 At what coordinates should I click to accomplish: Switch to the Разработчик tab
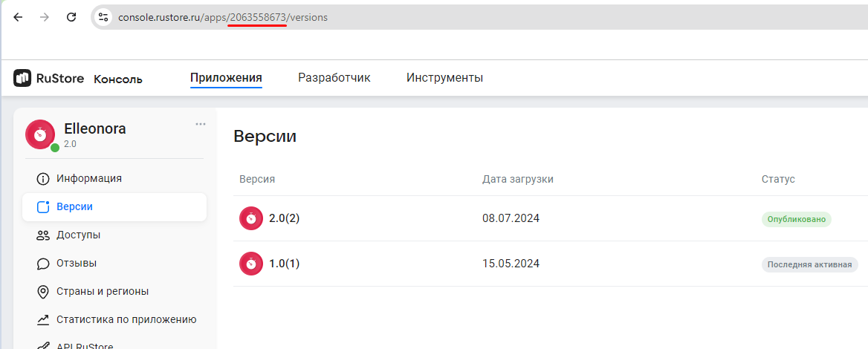(x=334, y=78)
